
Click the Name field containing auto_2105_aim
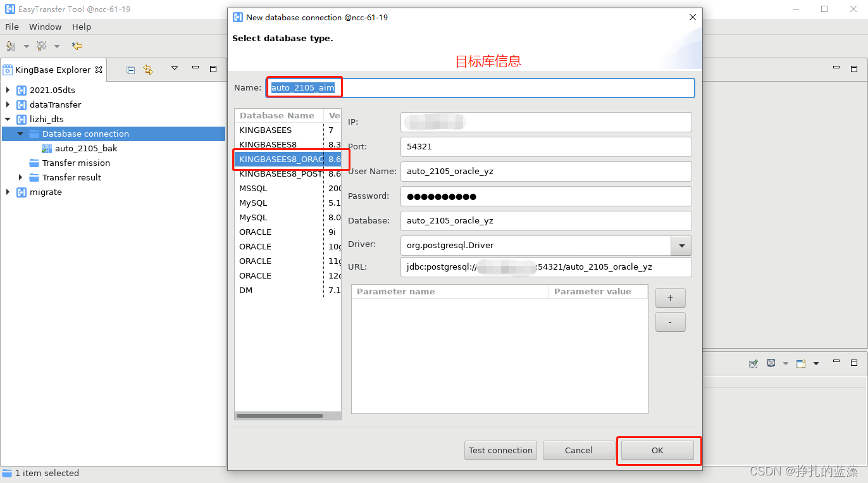coord(480,88)
